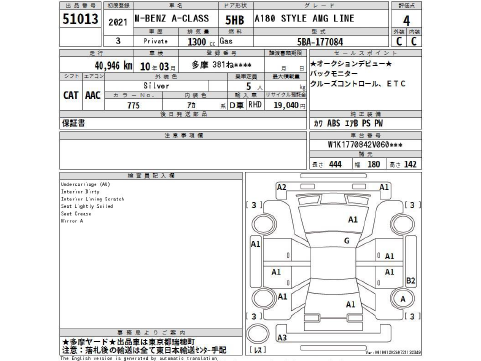Click the note Seat Crease
The image size is (481, 361).
click(76, 213)
